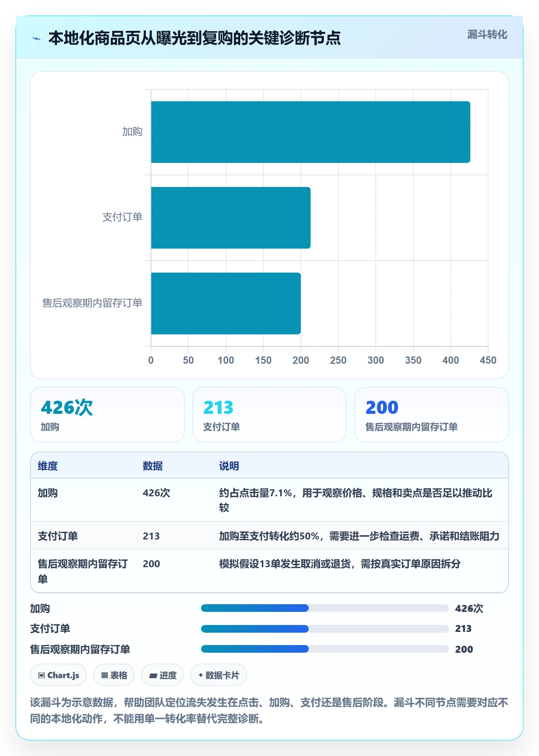
Task: Open the 426次 加购 data card
Action: click(107, 415)
